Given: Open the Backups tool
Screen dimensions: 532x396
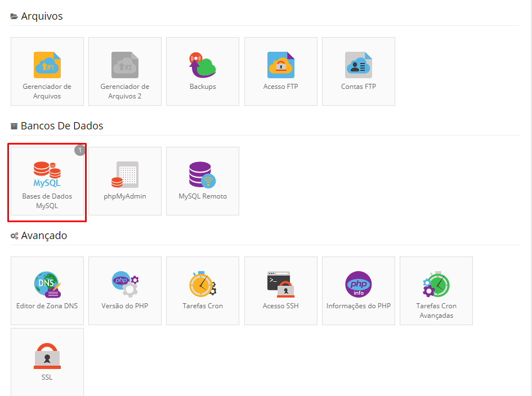Looking at the screenshot, I should pos(203,71).
